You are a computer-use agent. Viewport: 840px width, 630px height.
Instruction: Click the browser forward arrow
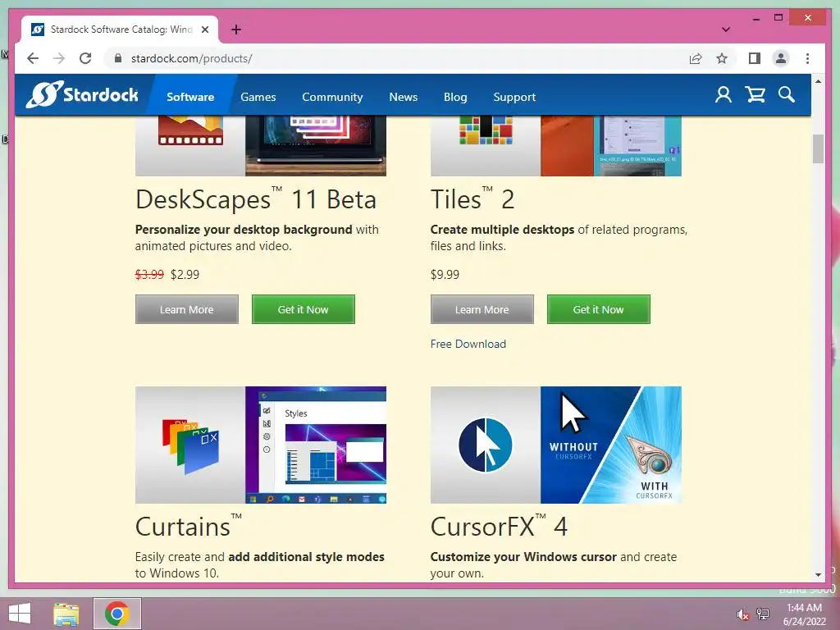click(x=59, y=58)
